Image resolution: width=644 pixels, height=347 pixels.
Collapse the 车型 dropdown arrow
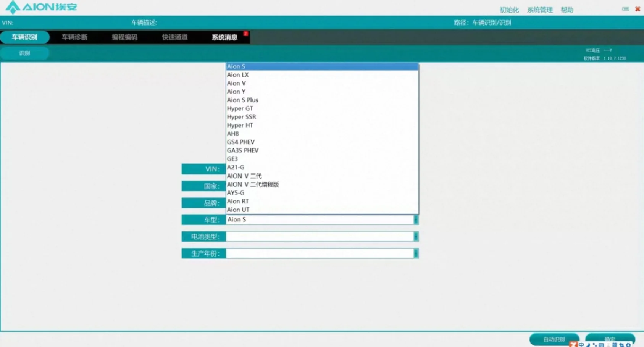click(416, 219)
